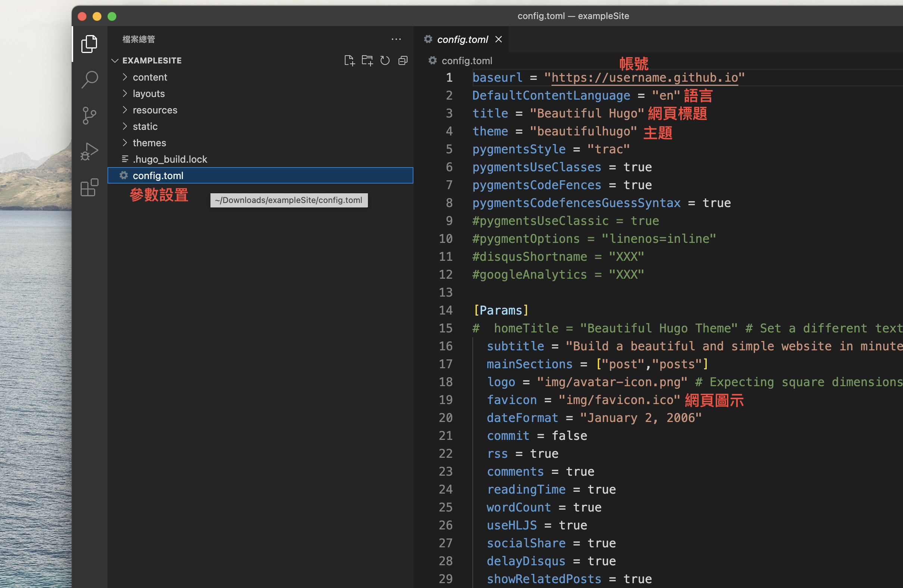
Task: Click the macOS green fullscreen button
Action: click(112, 16)
